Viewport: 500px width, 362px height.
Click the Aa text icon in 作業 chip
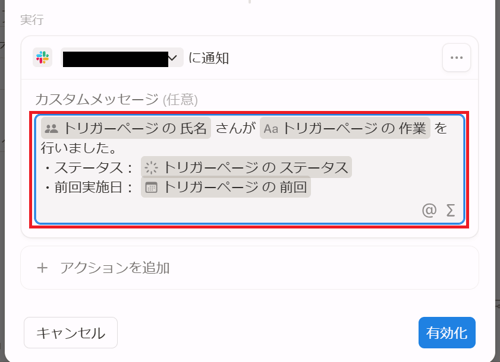click(x=271, y=129)
